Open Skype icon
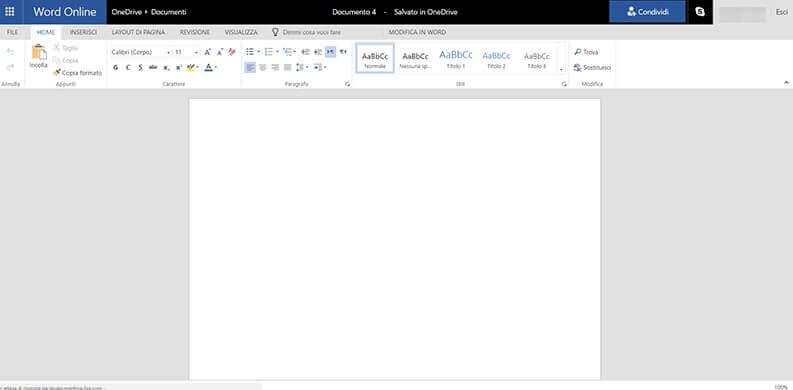793x390 pixels. point(700,12)
